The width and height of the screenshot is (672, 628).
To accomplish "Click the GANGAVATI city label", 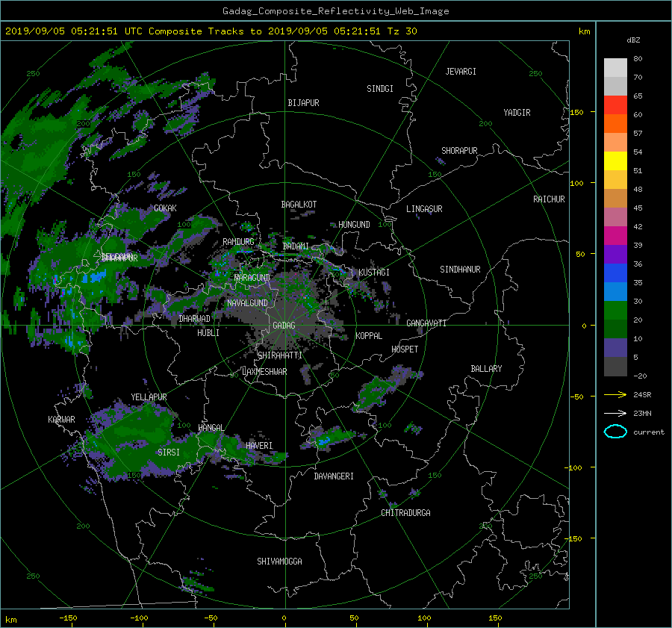I will [x=426, y=323].
